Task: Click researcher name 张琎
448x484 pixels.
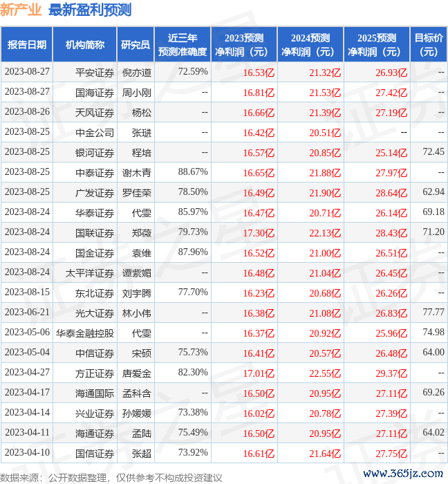Action: pyautogui.click(x=142, y=133)
